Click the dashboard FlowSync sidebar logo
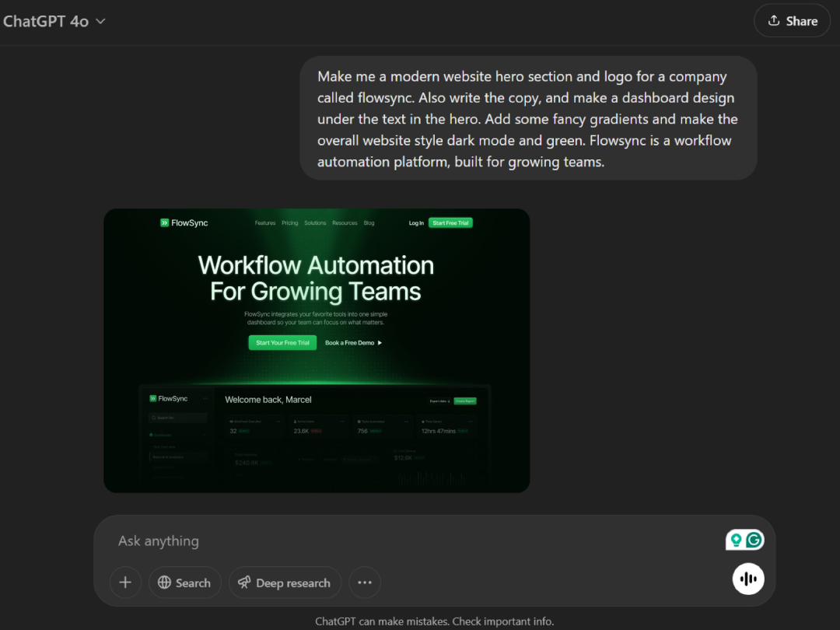Screen dimensions: 840x630 pos(168,398)
